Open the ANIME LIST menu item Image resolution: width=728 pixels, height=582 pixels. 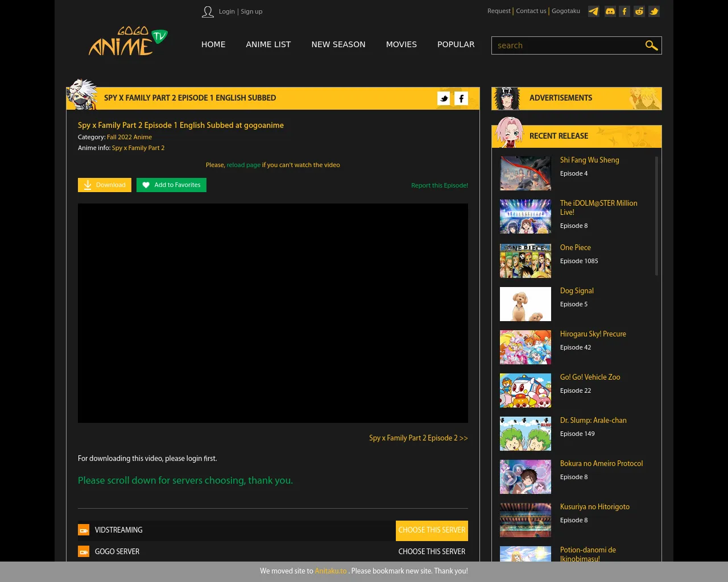tap(268, 44)
